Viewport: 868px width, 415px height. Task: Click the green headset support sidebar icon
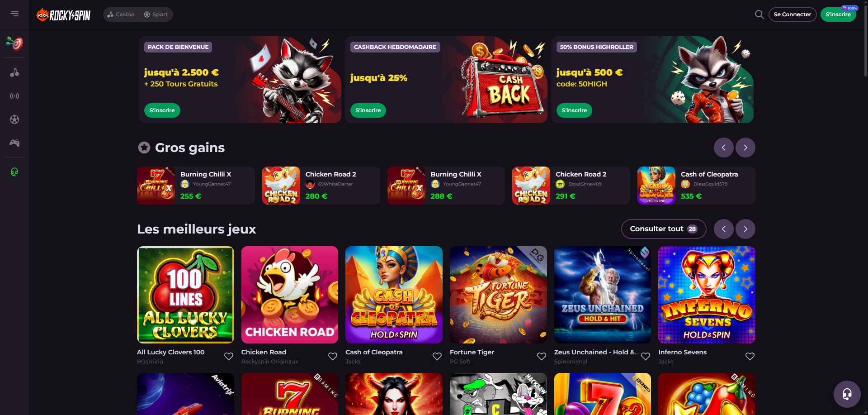[14, 172]
